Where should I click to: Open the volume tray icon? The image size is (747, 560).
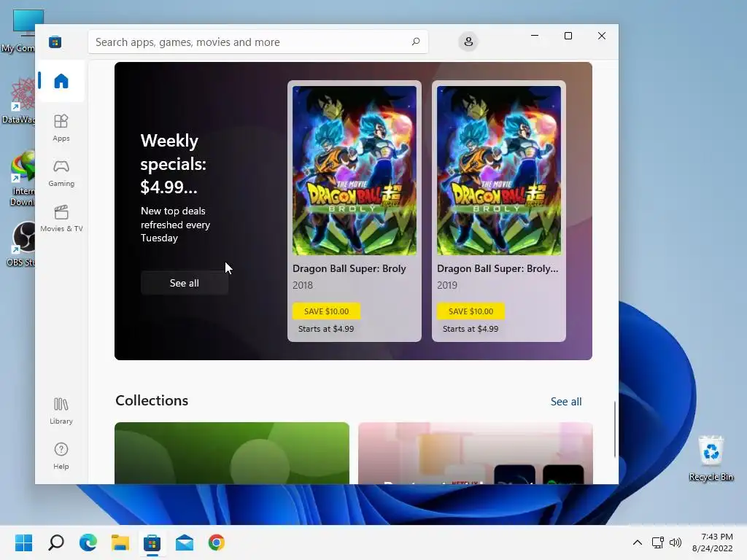pyautogui.click(x=676, y=542)
